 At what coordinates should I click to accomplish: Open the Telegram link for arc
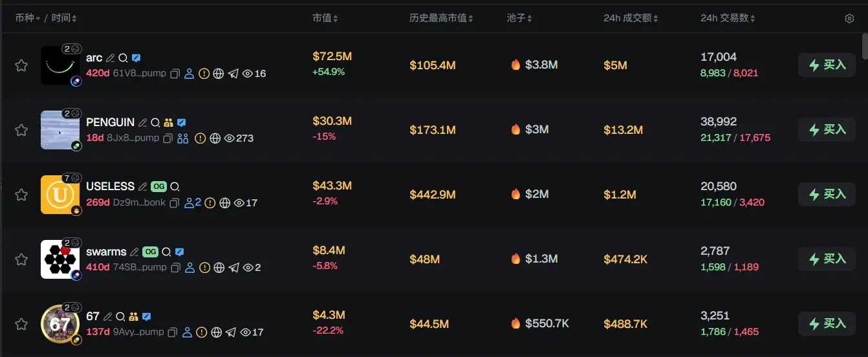click(233, 74)
